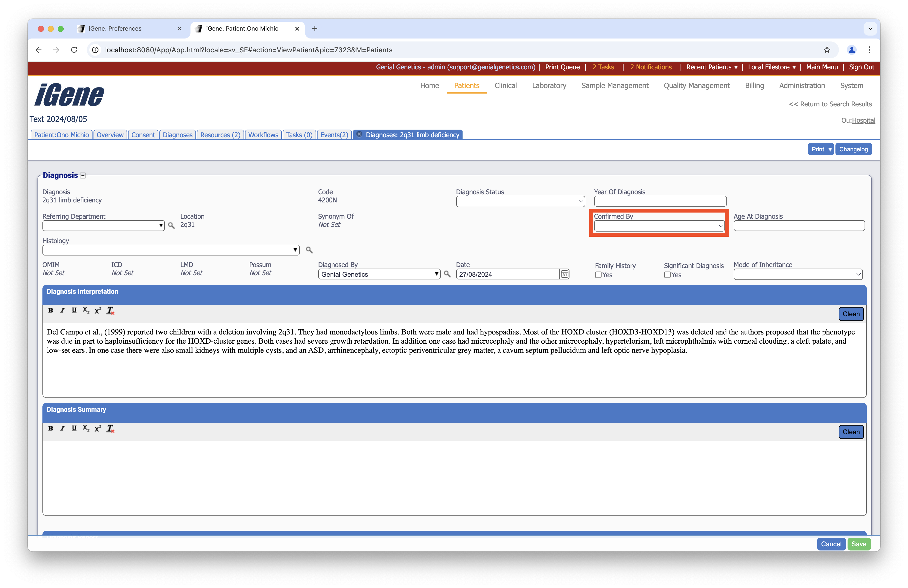This screenshot has height=588, width=908.
Task: Switch to the Consent tab
Action: click(143, 135)
